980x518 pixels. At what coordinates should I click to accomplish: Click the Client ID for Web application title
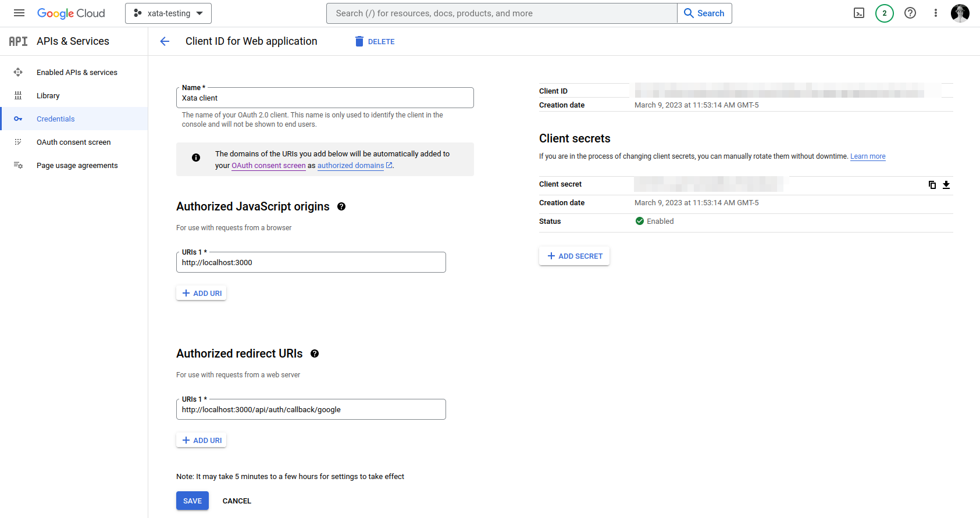click(251, 41)
